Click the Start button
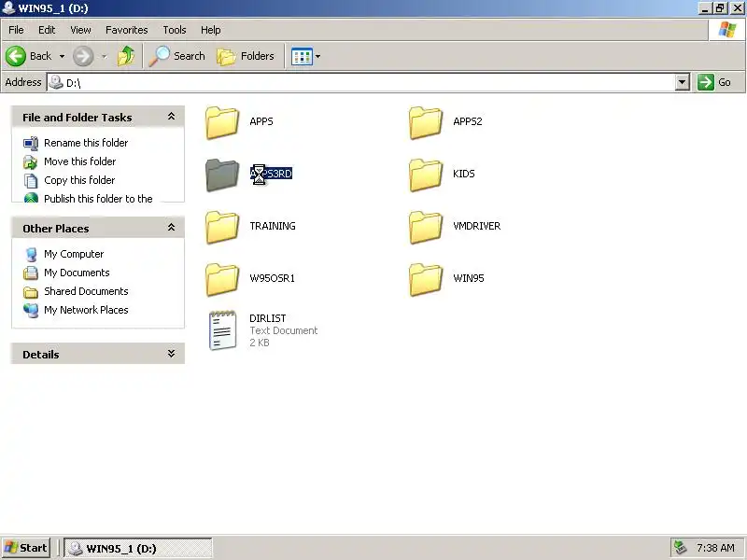 pyautogui.click(x=26, y=548)
